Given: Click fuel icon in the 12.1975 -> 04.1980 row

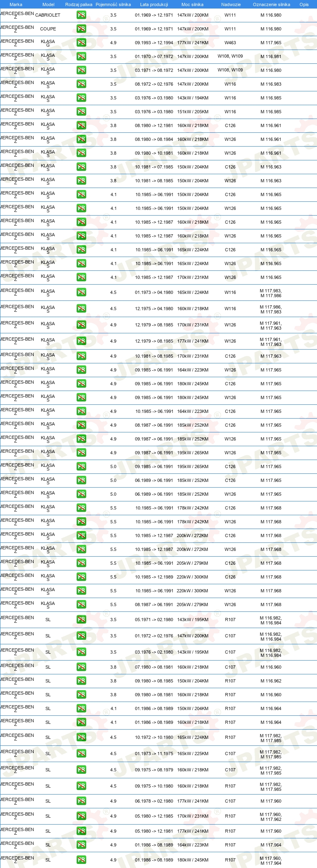Looking at the screenshot, I should (81, 309).
